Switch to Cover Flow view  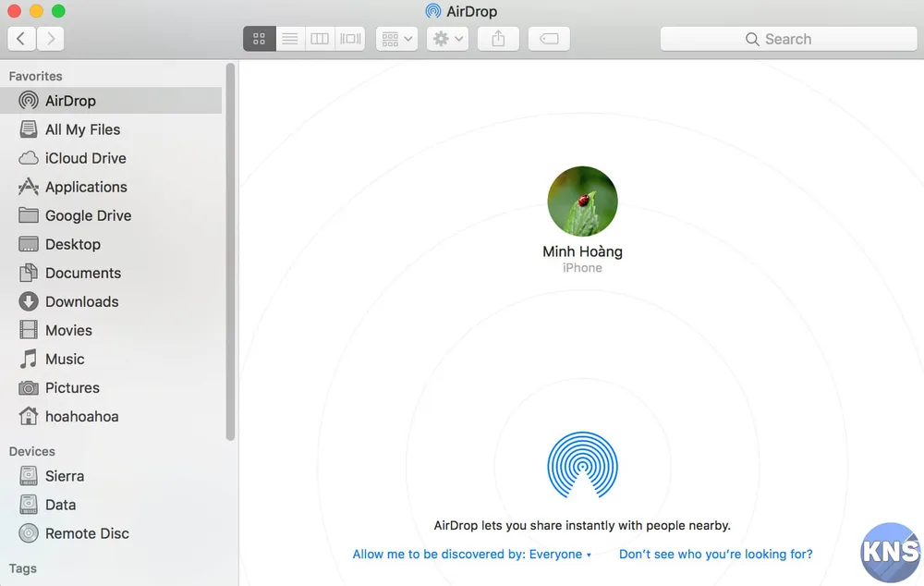click(349, 38)
